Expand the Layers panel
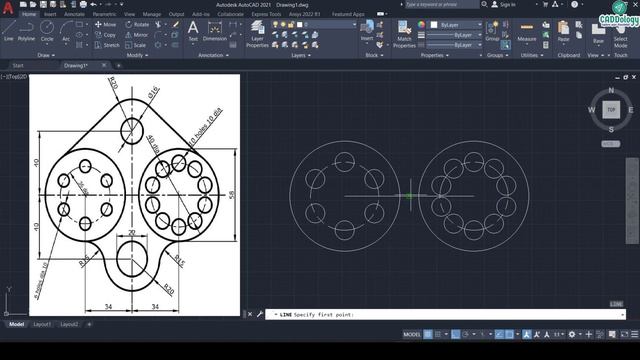This screenshot has width=640, height=360. pyautogui.click(x=301, y=55)
